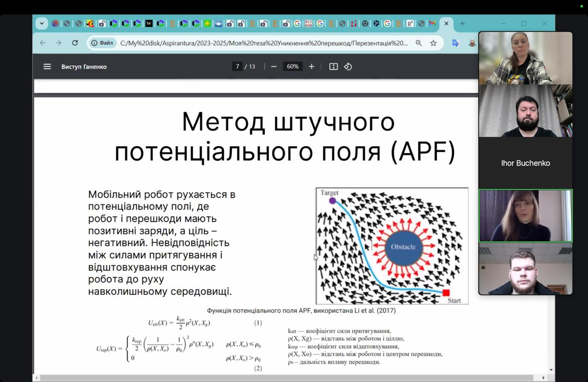Rotate the PDF counterclockwise
The width and height of the screenshot is (588, 382).
(348, 67)
